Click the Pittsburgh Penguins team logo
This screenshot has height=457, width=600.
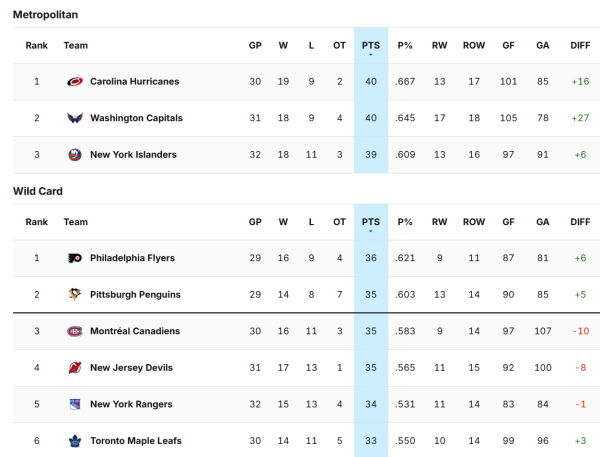click(x=75, y=295)
